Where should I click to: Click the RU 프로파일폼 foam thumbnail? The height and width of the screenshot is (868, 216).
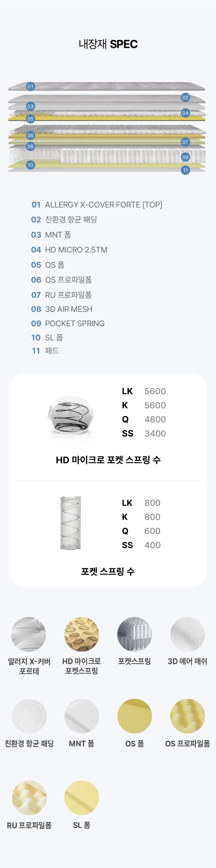click(29, 798)
